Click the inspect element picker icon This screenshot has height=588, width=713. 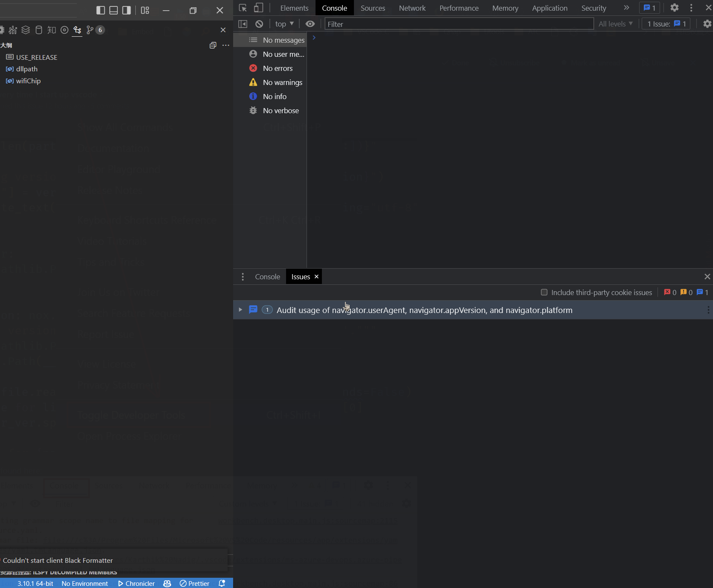pyautogui.click(x=243, y=8)
